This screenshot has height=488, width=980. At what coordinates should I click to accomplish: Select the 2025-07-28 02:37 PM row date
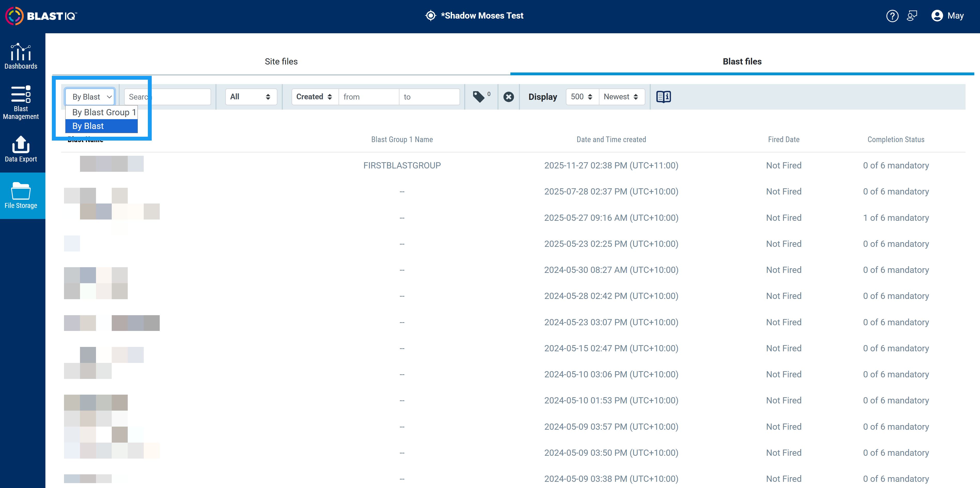(x=611, y=192)
